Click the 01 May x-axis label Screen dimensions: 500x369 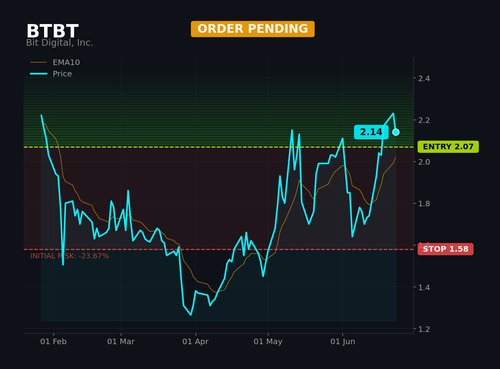(x=268, y=342)
